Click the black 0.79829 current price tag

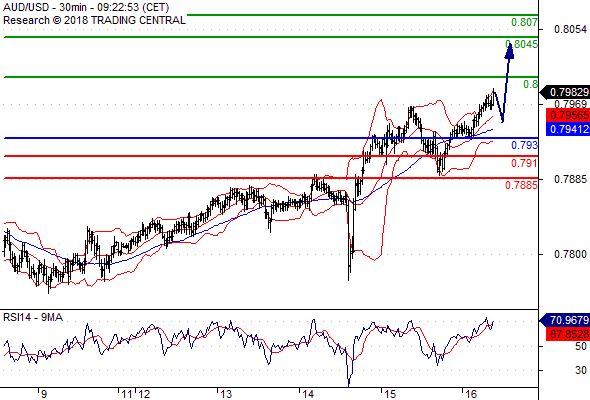pos(565,92)
